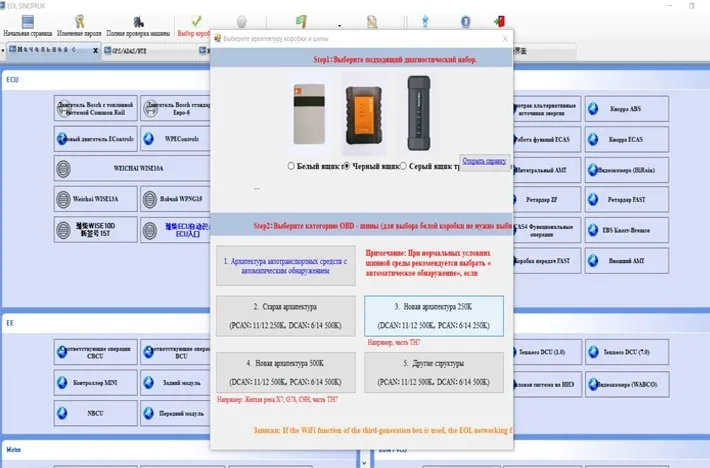Choose automatic detection architecture option 1
Image resolution: width=710 pixels, height=468 pixels.
pyautogui.click(x=285, y=264)
